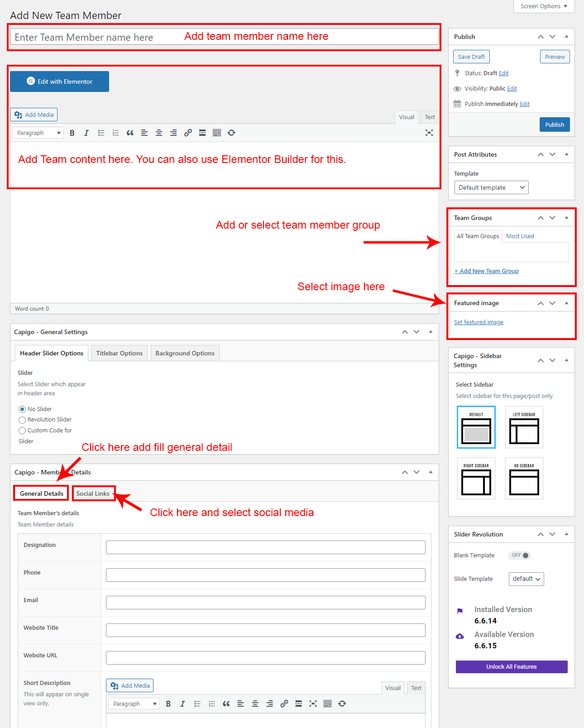Click insert link icon in main editor
This screenshot has height=728, width=584.
(x=188, y=133)
